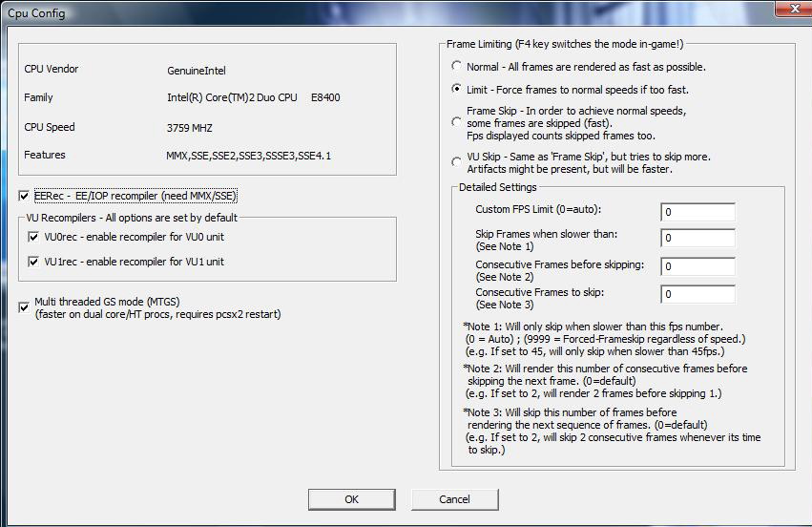
Task: Toggle the EERec EE/IOP recompiler checkbox
Action: point(24,196)
